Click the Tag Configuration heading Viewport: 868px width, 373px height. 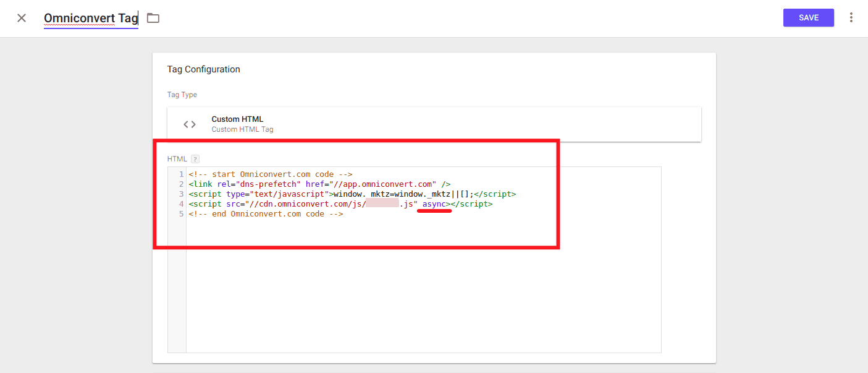(x=204, y=69)
